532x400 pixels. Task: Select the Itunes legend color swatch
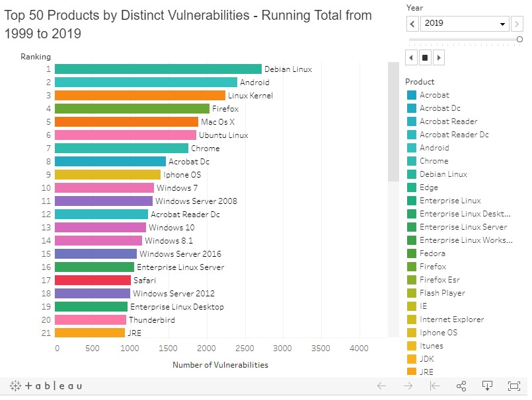[x=412, y=346]
